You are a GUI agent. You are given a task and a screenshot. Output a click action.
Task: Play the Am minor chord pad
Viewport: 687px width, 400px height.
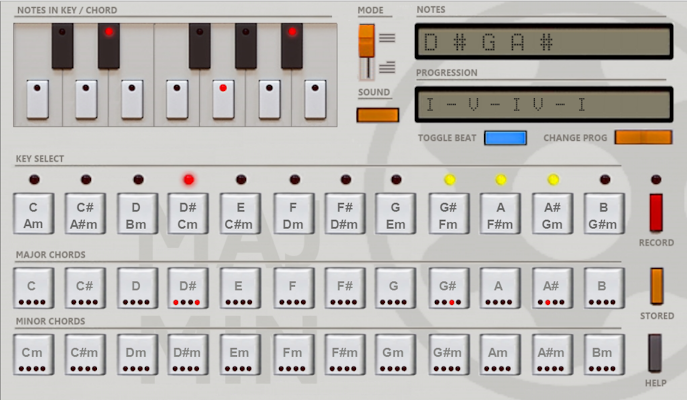point(500,355)
